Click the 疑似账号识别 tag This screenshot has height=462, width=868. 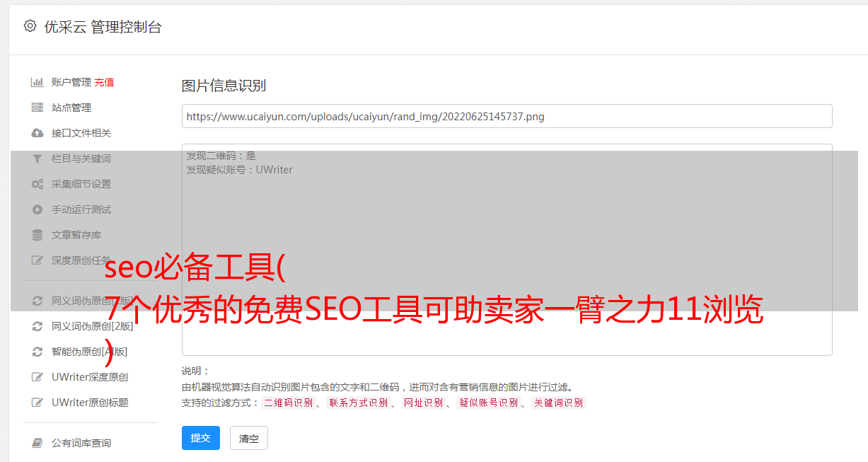click(488, 403)
